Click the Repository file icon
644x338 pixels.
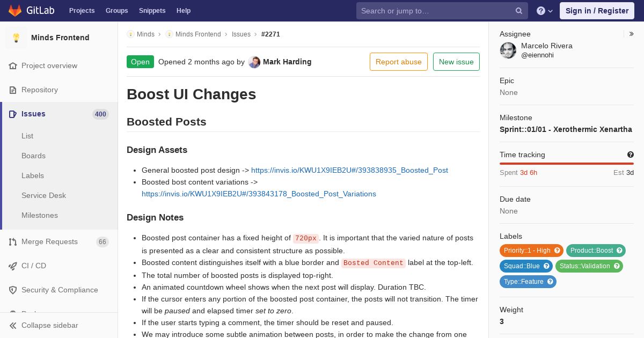(x=13, y=90)
